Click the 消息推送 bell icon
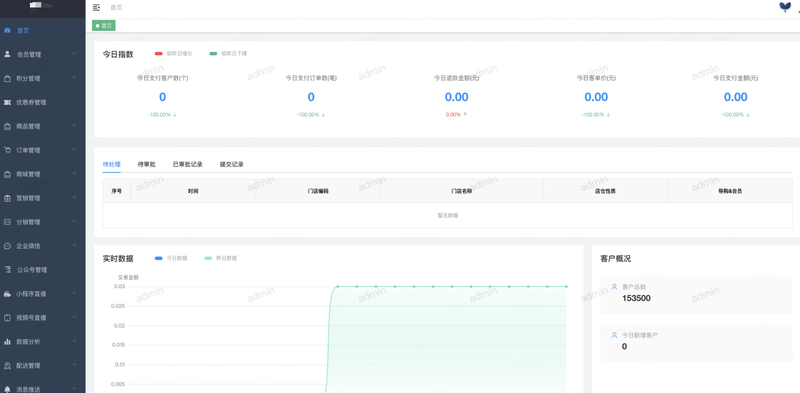Screen dimensions: 800x393 pyautogui.click(x=7, y=389)
